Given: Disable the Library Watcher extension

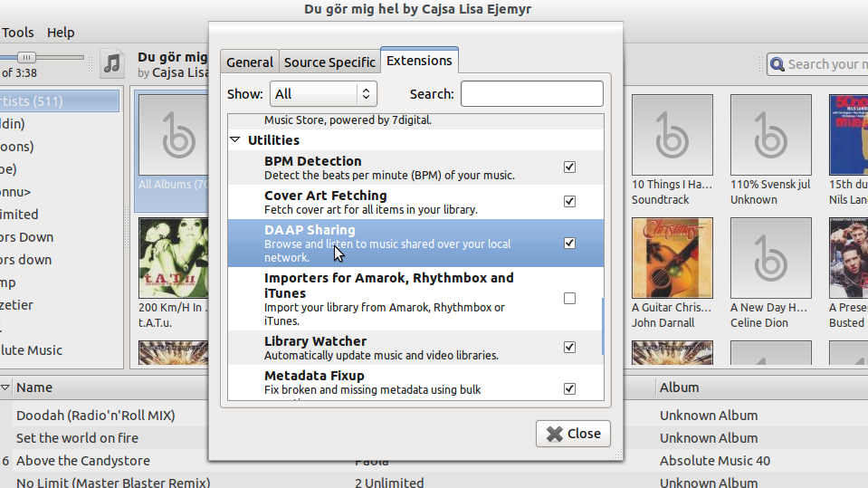Looking at the screenshot, I should [x=569, y=348].
